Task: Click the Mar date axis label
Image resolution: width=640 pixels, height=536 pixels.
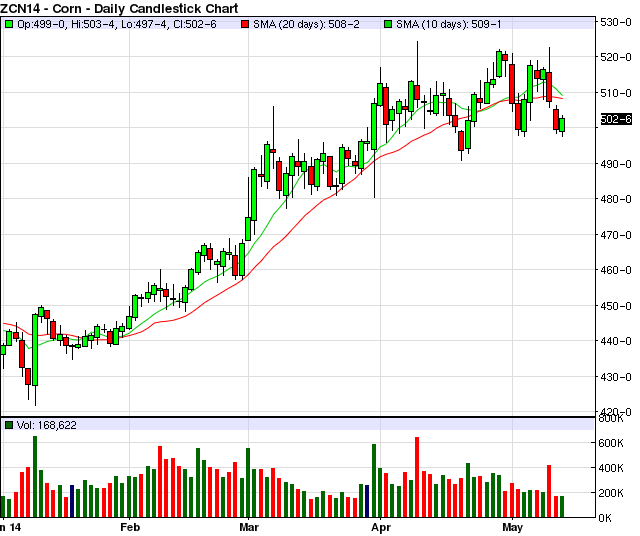Action: tap(249, 527)
